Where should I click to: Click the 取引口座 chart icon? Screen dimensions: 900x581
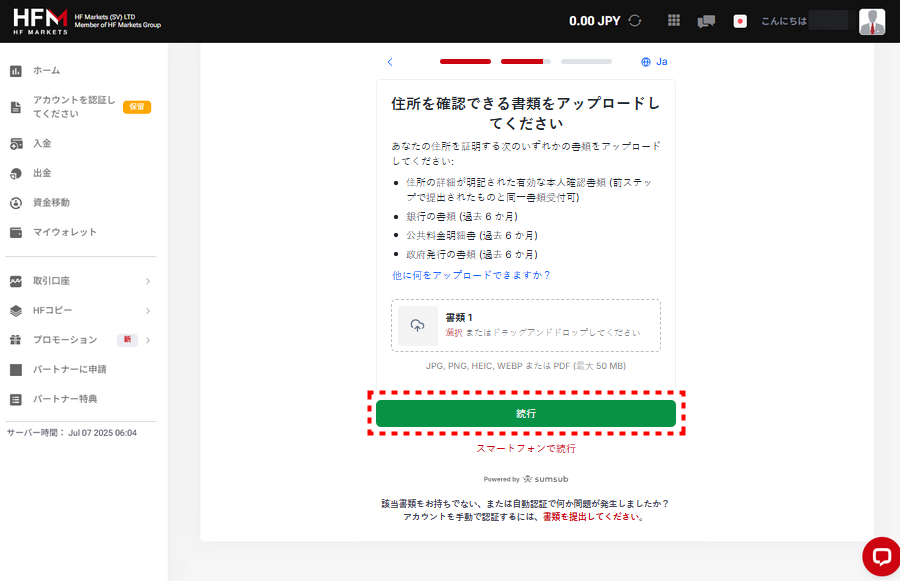click(16, 281)
